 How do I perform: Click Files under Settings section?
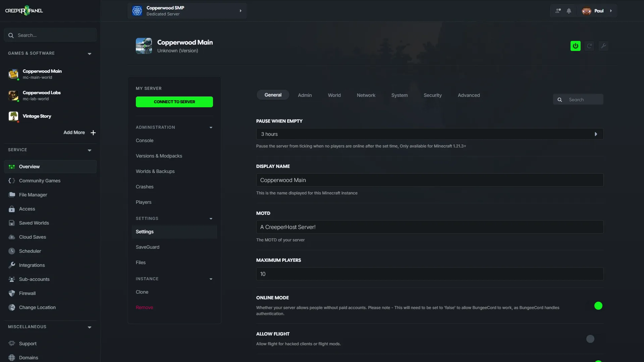[141, 262]
